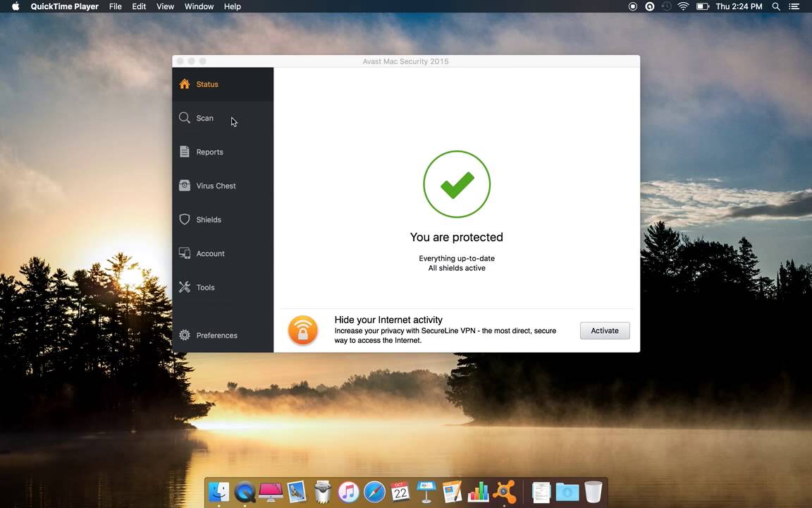Click the green checkmark protection status icon
Viewport: 812px width, 508px height.
457,184
